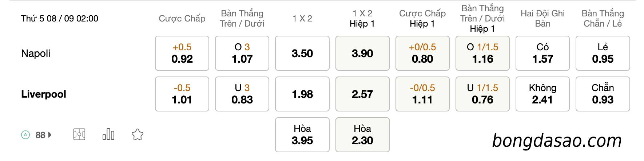
Task: Pick Over 3 goals at 1.07
Action: pyautogui.click(x=242, y=53)
